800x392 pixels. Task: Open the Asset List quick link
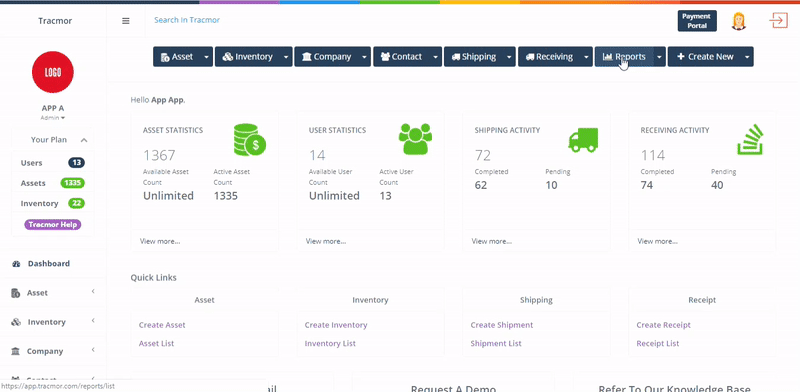pos(157,344)
